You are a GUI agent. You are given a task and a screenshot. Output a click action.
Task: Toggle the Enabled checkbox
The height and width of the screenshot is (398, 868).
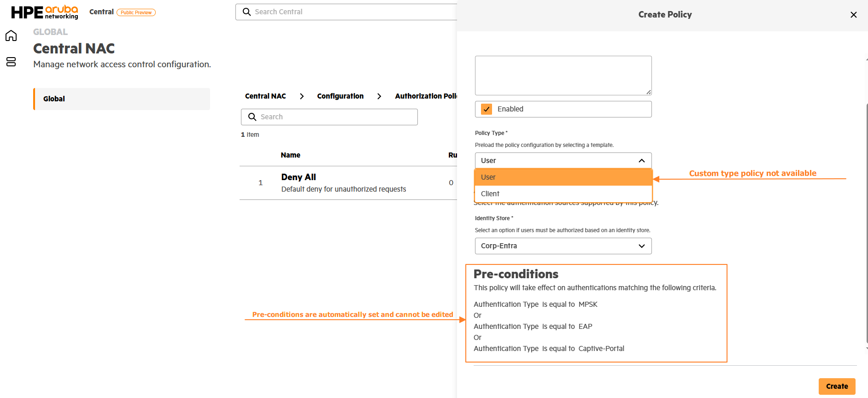point(487,109)
